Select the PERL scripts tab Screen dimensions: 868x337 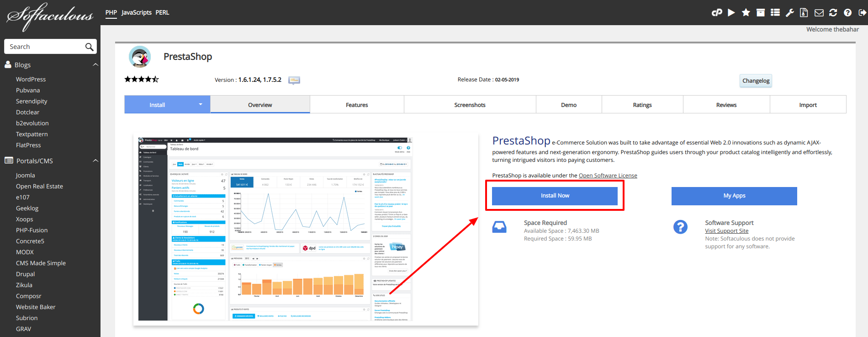162,12
